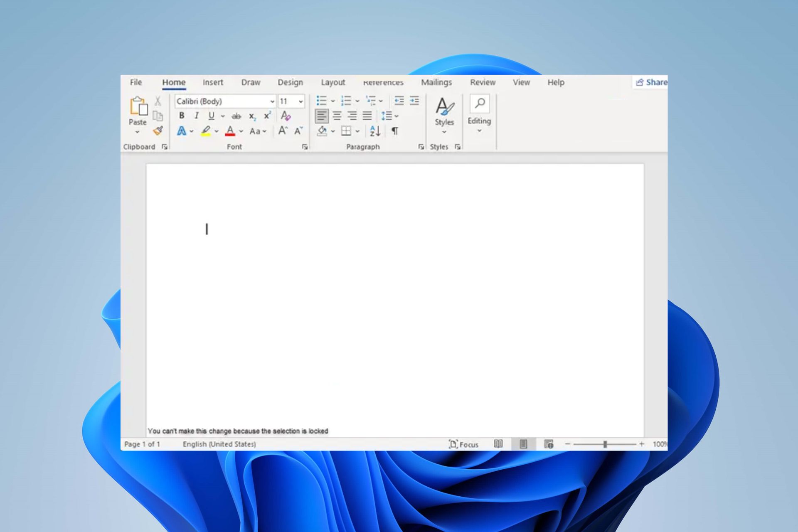Switch to the Layout tab
Viewport: 798px width, 532px height.
(x=332, y=83)
